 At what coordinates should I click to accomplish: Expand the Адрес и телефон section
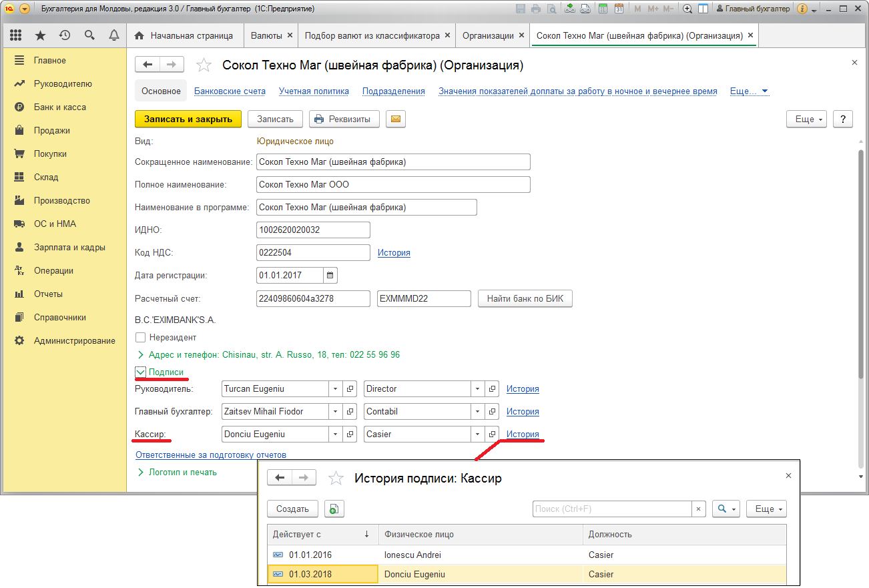pyautogui.click(x=140, y=355)
